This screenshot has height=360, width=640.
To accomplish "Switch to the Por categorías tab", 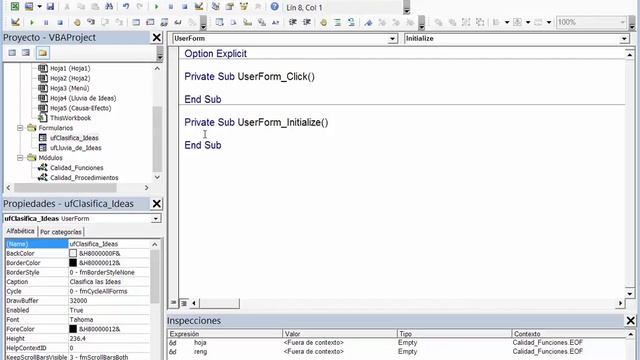I will pyautogui.click(x=61, y=232).
